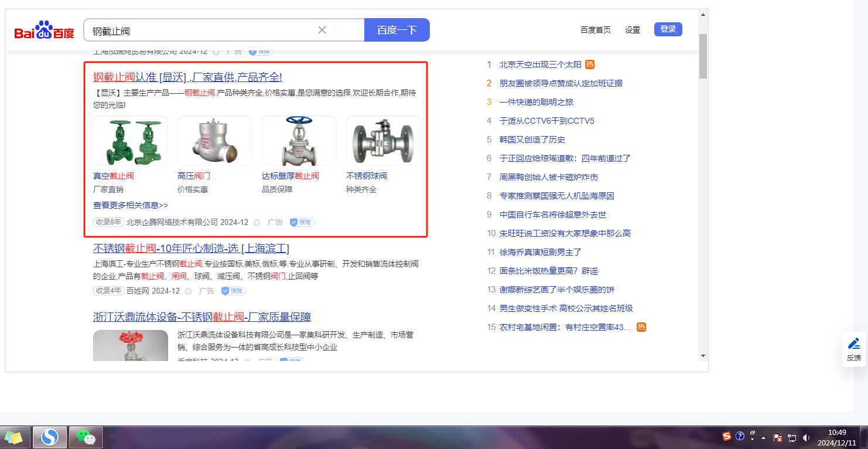
Task: Open hot search 中国自行车名将徐超意外去世
Action: coord(553,215)
